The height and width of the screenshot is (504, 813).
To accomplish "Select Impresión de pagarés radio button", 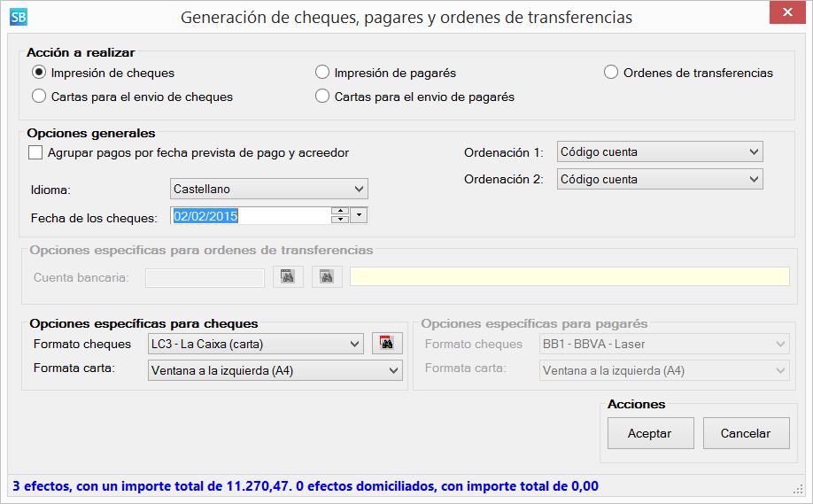I will tap(322, 73).
